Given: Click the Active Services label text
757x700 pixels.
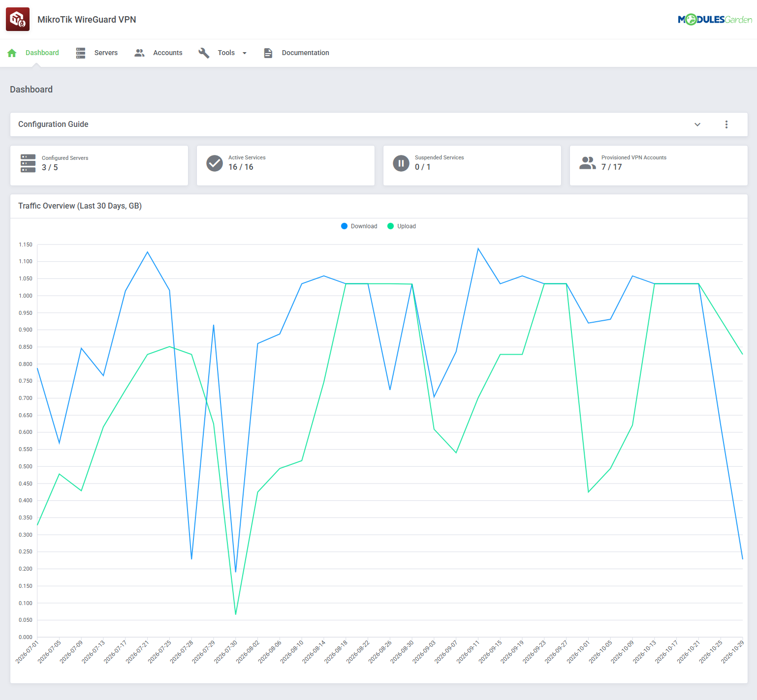Looking at the screenshot, I should [x=247, y=157].
